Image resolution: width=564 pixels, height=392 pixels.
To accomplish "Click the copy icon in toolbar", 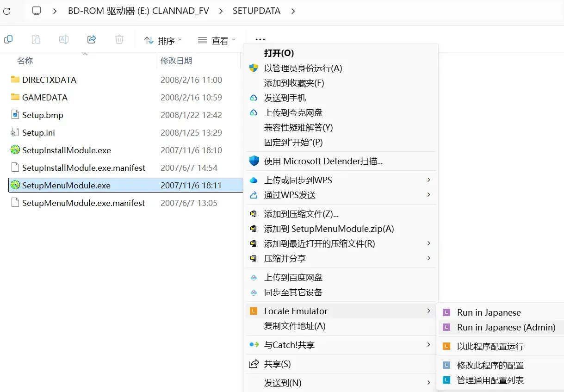I will coord(8,40).
